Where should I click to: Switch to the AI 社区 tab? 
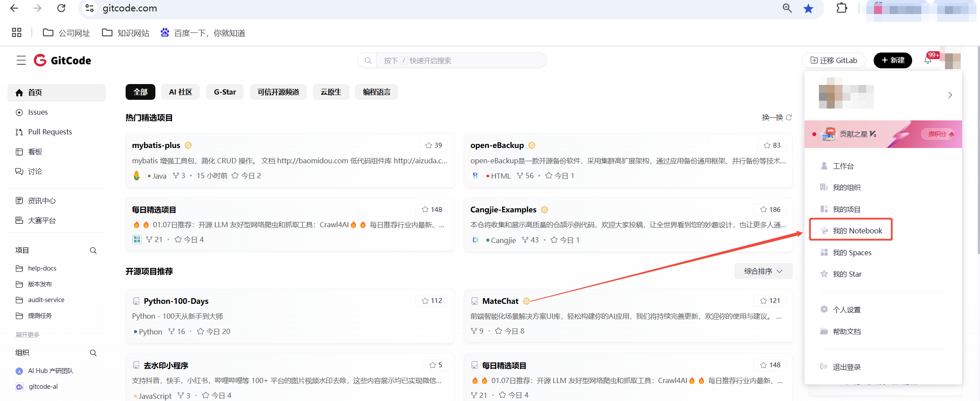(x=180, y=92)
